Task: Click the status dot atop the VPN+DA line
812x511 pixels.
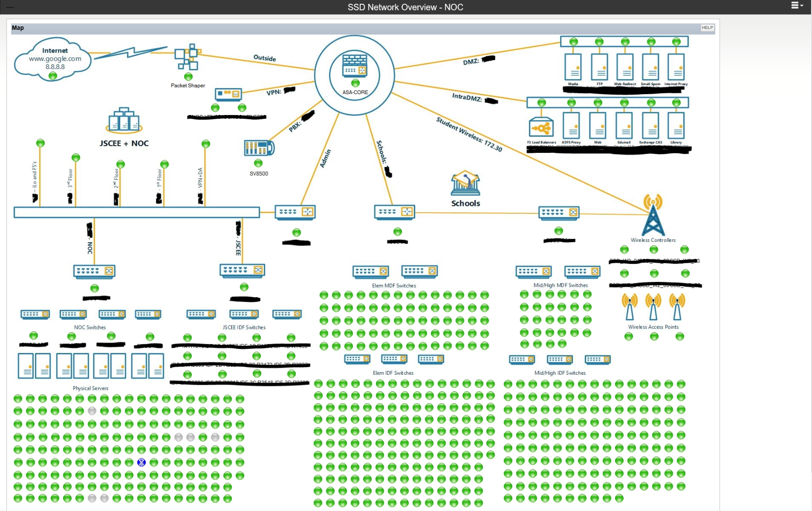Action: [205, 144]
